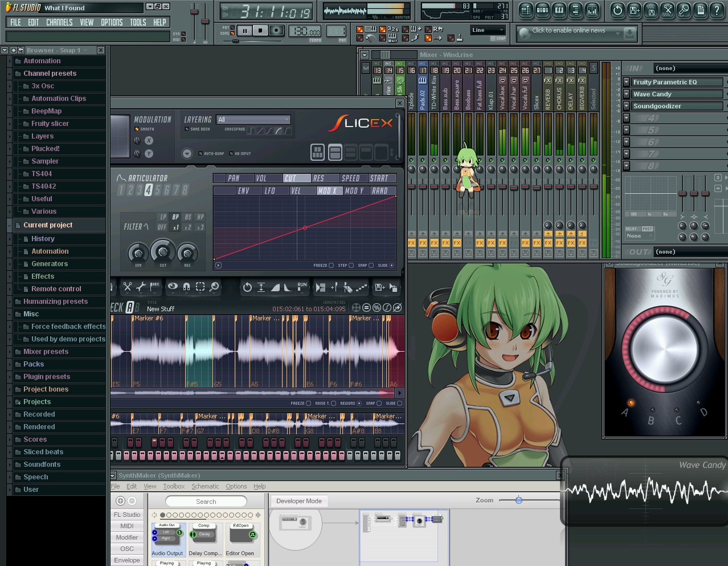Image resolution: width=728 pixels, height=566 pixels.
Task: Click the pause transport button
Action: point(244,31)
